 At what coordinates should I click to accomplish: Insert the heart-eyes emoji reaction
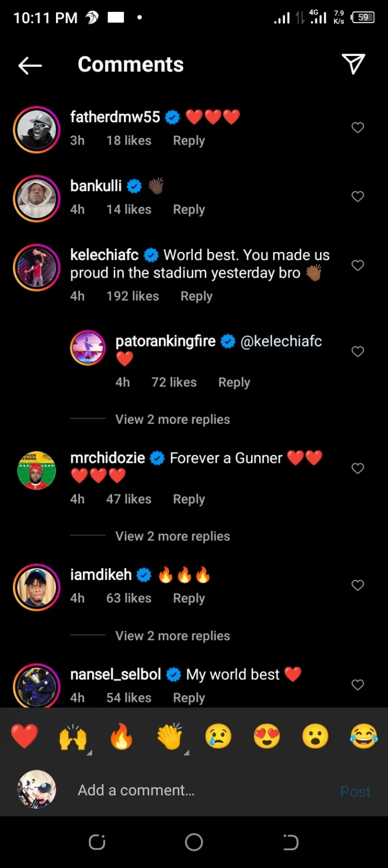tap(267, 737)
